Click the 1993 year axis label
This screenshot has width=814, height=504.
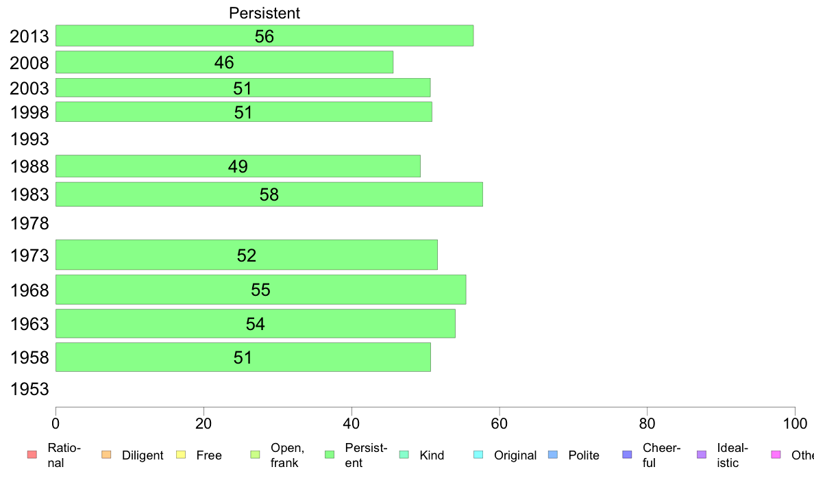coord(29,139)
